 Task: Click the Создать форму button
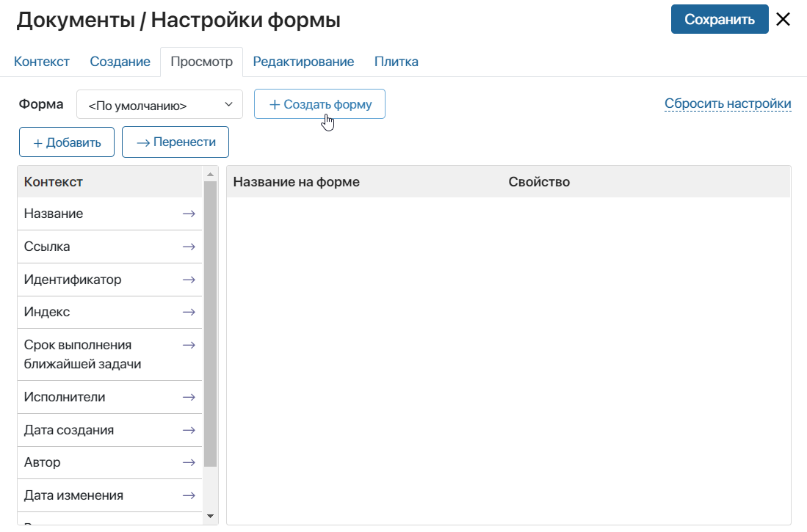pos(319,104)
